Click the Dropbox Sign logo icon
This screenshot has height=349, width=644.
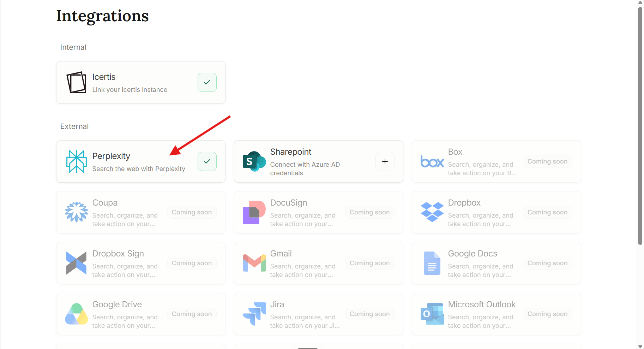76,263
